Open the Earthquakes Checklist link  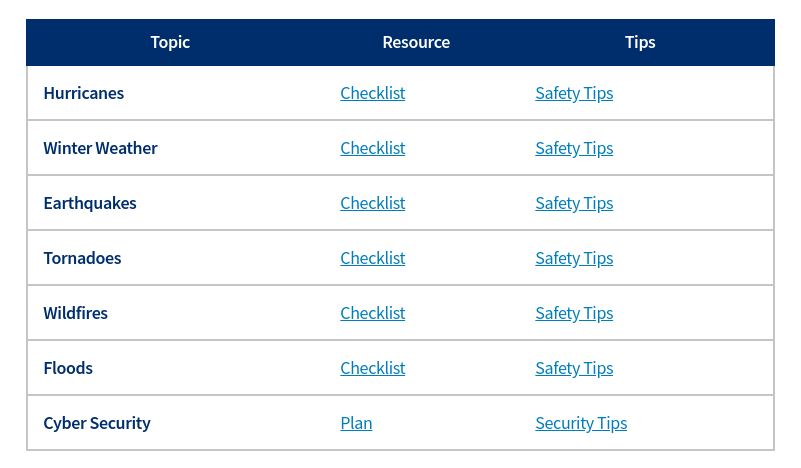point(372,203)
